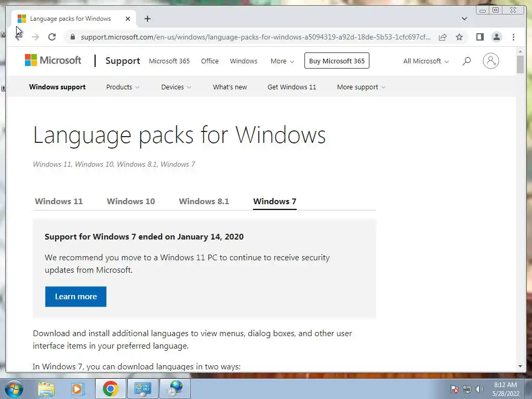Open the Chrome profile avatar
The width and height of the screenshot is (532, 399).
coord(496,37)
